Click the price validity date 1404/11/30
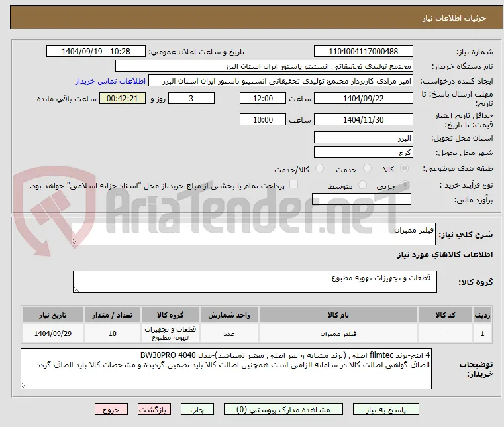Screen dimensions: 504x427 [x=363, y=120]
